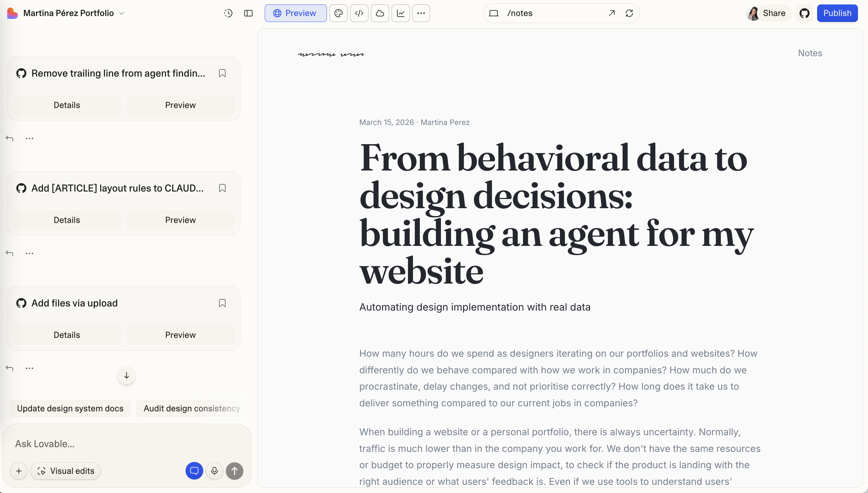868x493 pixels.
Task: Add attachment with plus button
Action: tap(19, 471)
